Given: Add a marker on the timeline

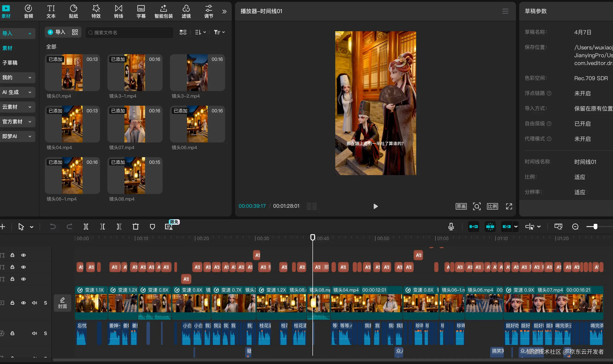Looking at the screenshot, I should click(152, 226).
